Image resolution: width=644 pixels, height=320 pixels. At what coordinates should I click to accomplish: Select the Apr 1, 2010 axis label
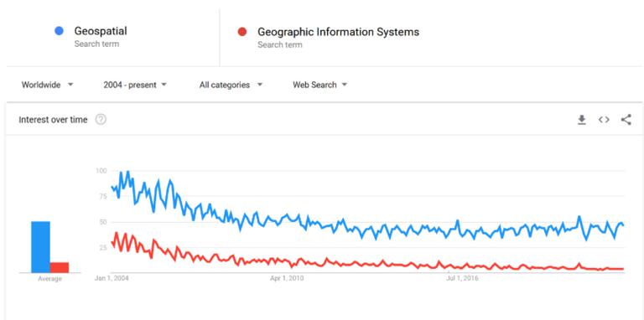[287, 279]
